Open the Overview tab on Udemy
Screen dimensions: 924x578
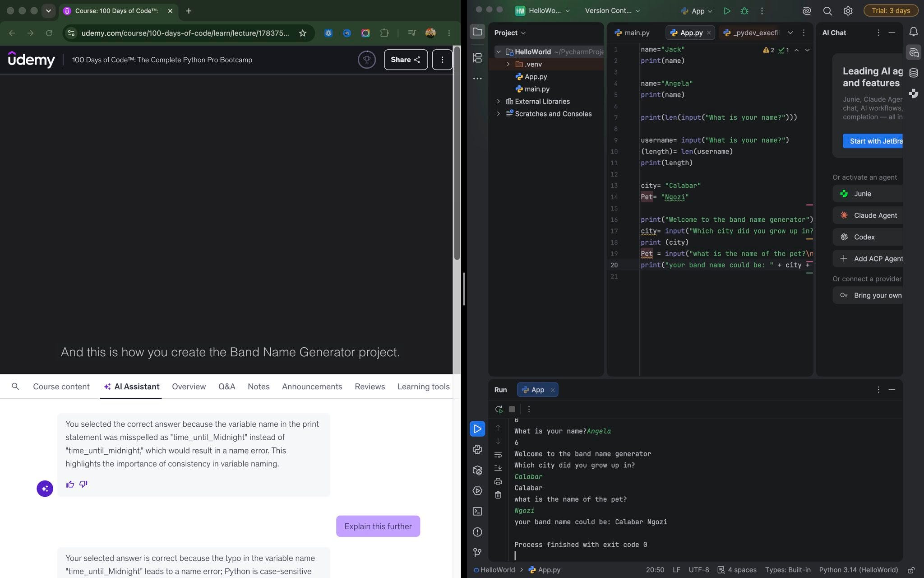coord(189,387)
